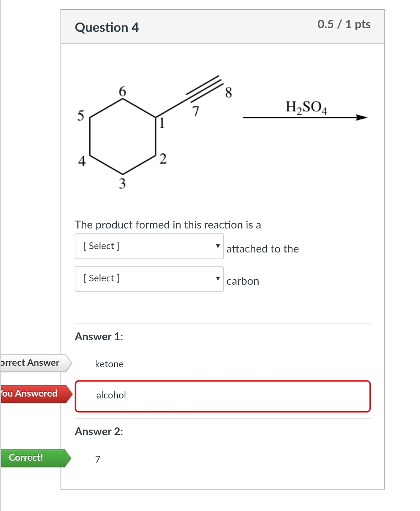Select the carbon 2 label on the ring
This screenshot has height=511, width=420.
(x=163, y=159)
